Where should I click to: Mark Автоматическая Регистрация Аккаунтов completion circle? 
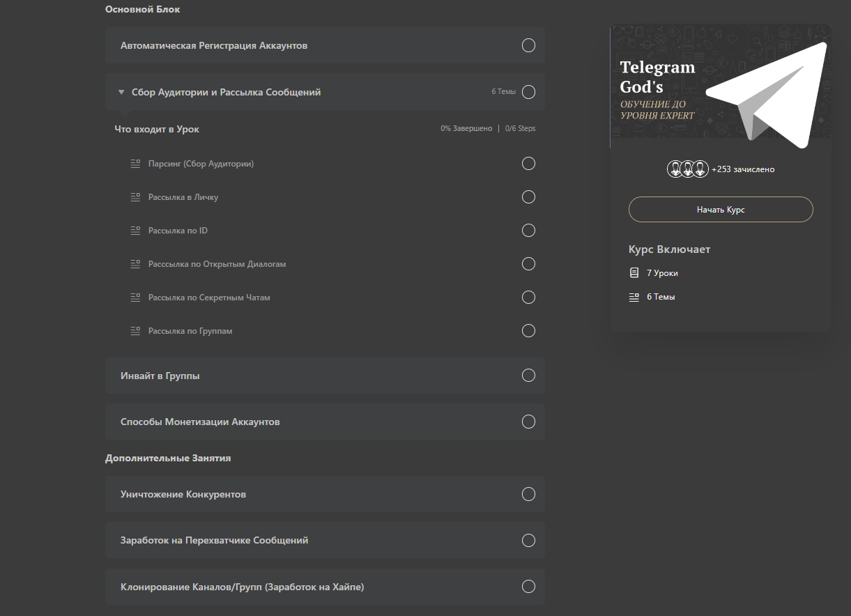click(528, 46)
